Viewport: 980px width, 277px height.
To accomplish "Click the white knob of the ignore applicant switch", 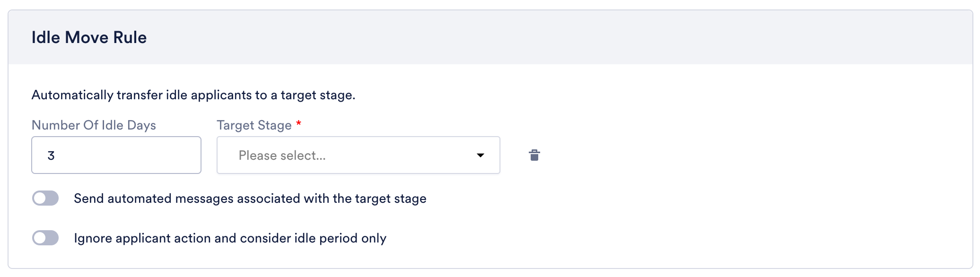I will pos(40,238).
